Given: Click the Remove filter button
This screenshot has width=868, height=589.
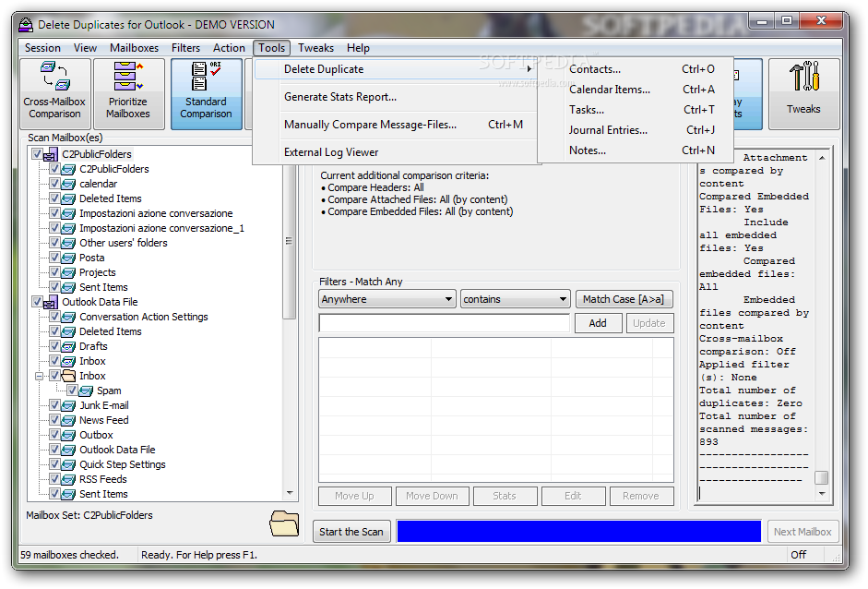Looking at the screenshot, I should 641,496.
